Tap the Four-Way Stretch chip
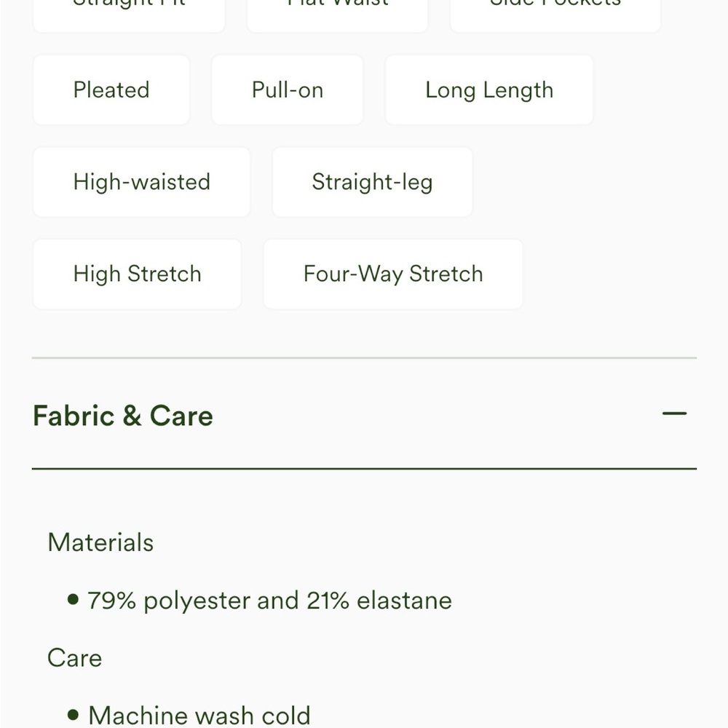Viewport: 728px width, 728px height. (x=393, y=274)
